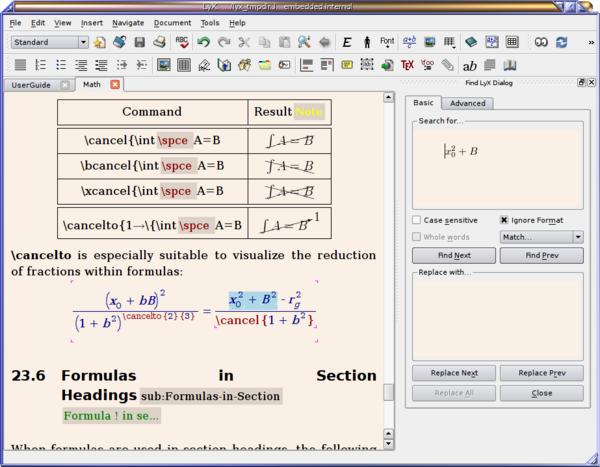Click the Save document icon
The height and width of the screenshot is (467, 600).
139,42
